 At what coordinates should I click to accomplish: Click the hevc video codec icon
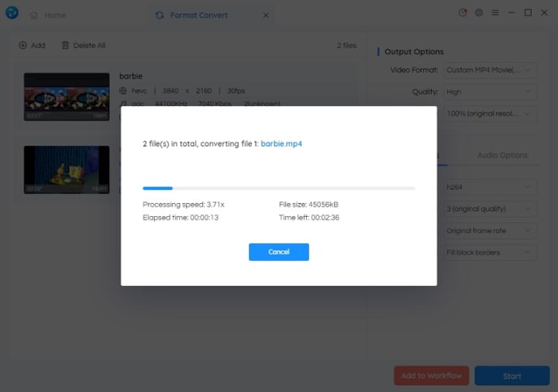click(x=123, y=91)
